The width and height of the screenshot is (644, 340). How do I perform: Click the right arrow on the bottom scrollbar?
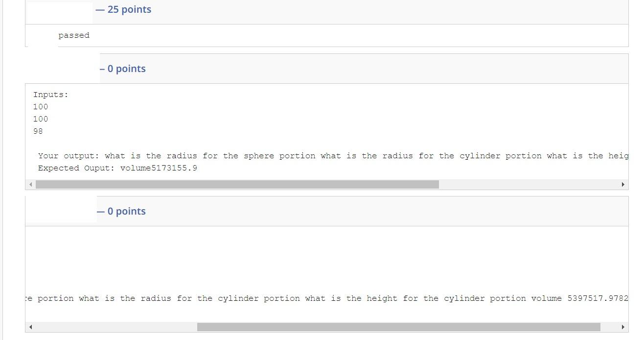pos(623,326)
